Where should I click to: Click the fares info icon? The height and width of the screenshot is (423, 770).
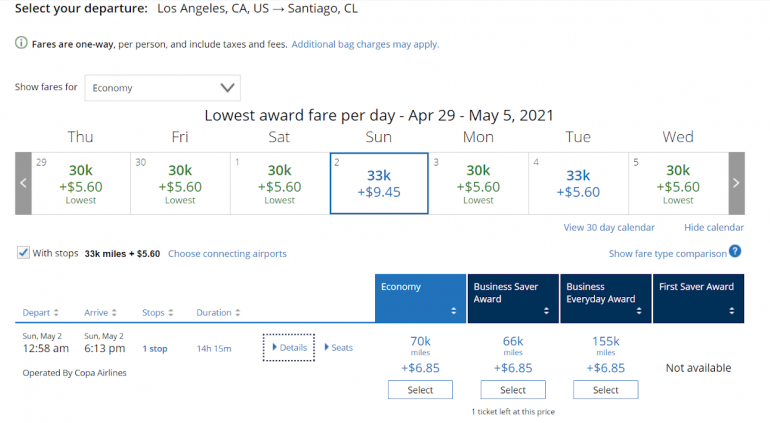(21, 44)
